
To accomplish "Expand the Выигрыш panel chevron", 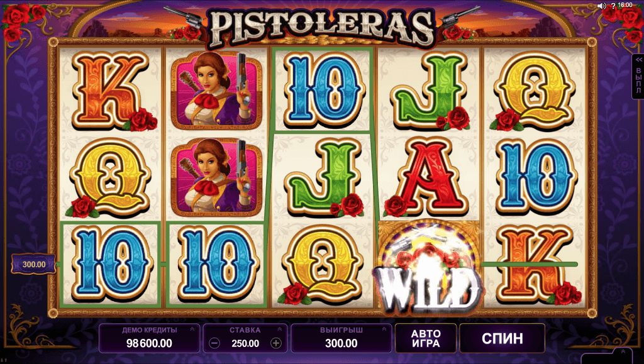I will coord(384,329).
